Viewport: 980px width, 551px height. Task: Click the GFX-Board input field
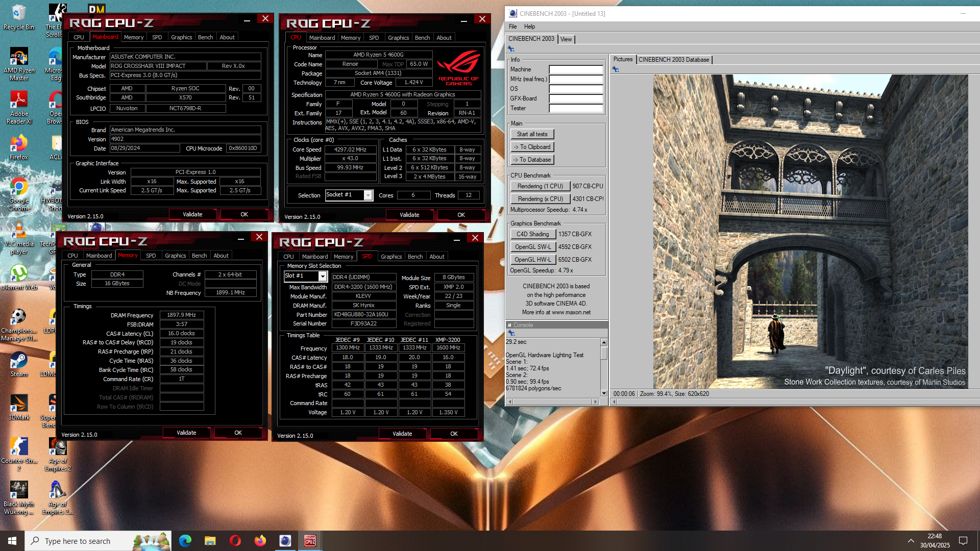point(576,98)
